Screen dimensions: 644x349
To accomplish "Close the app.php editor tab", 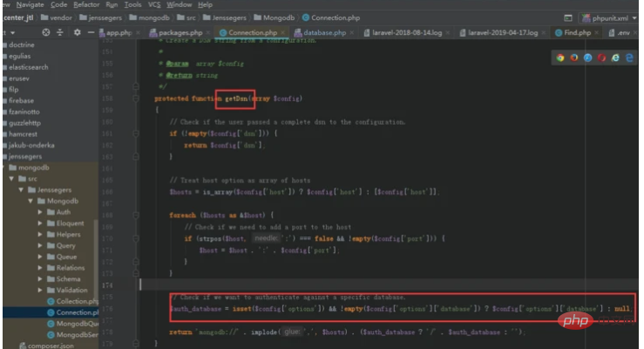I will pyautogui.click(x=138, y=33).
